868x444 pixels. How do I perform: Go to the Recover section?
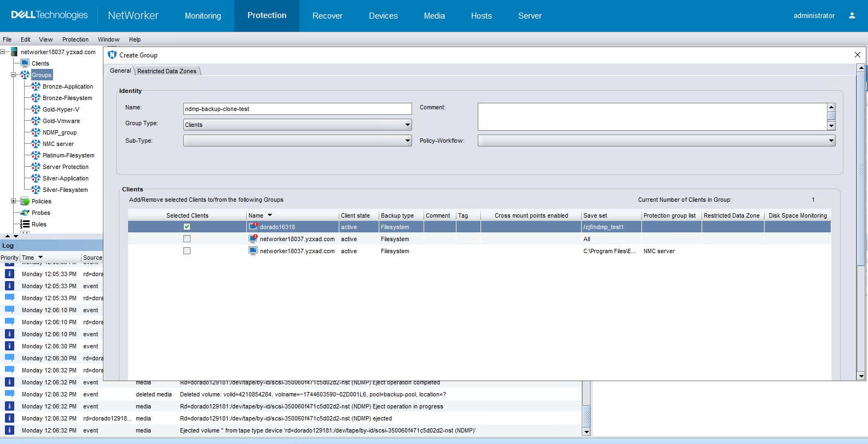pyautogui.click(x=327, y=16)
